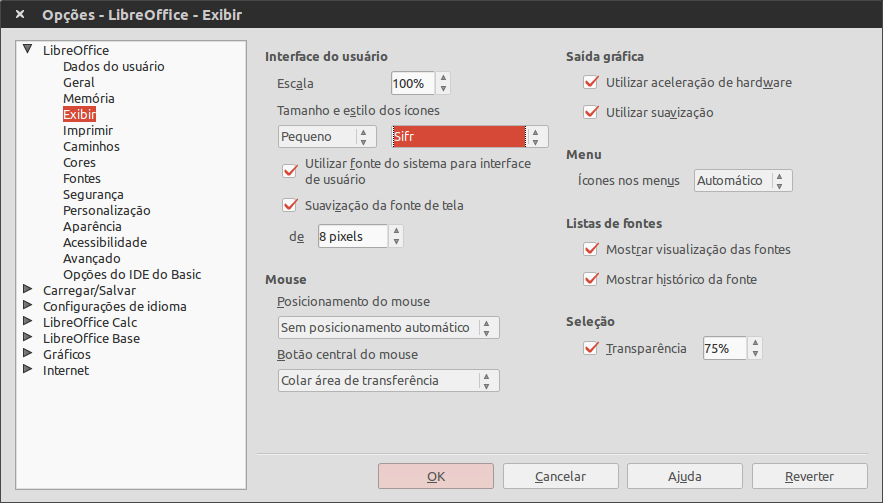Open the Ícones nos menus Automático dropdown
The image size is (883, 503).
pyautogui.click(x=743, y=180)
